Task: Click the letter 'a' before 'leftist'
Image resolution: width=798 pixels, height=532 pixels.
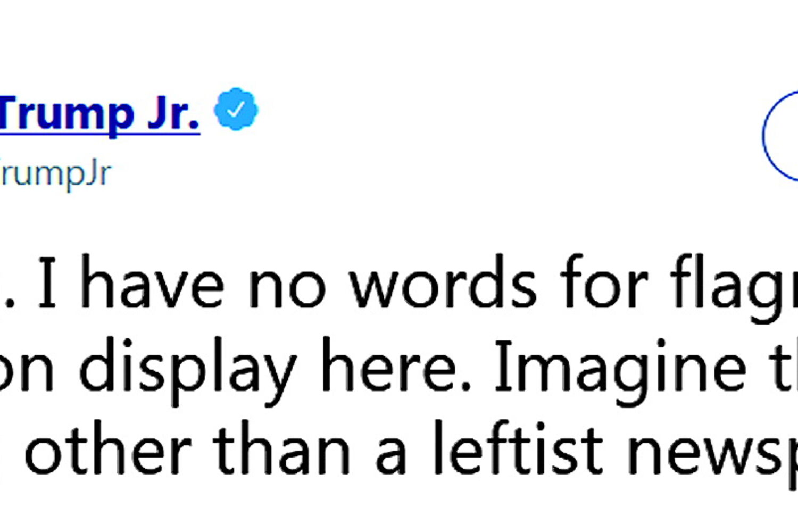Action: tap(392, 456)
